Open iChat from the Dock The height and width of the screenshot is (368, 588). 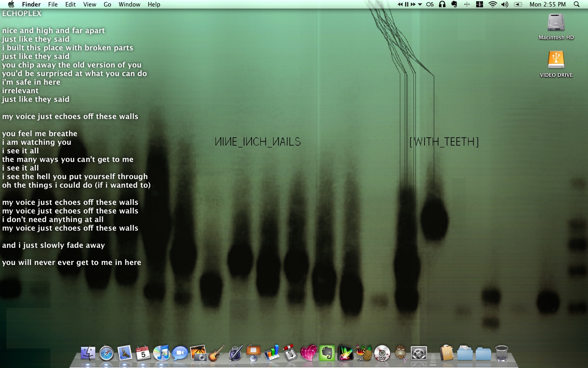point(180,353)
